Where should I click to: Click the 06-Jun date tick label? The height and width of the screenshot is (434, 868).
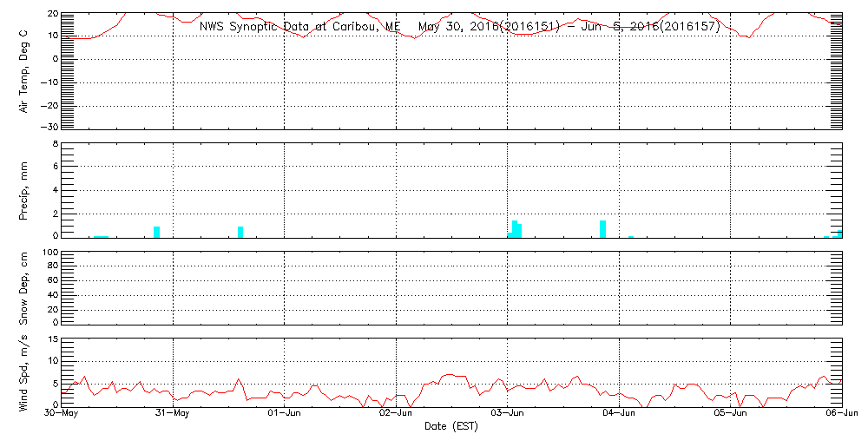pos(842,415)
